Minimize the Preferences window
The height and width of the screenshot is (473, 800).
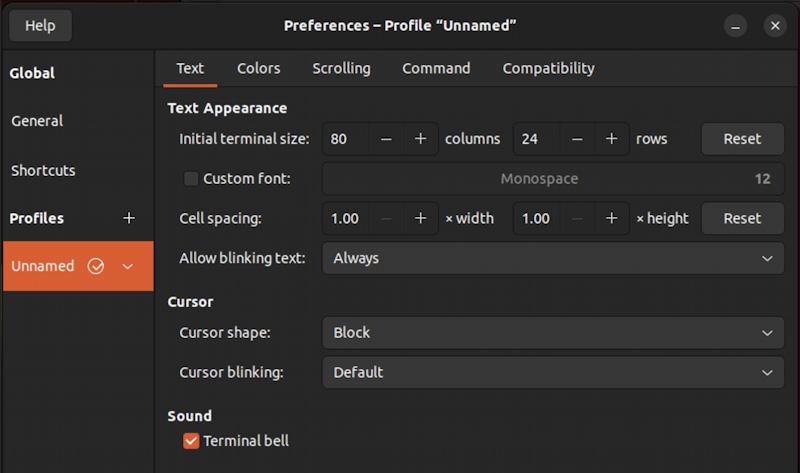pyautogui.click(x=735, y=26)
